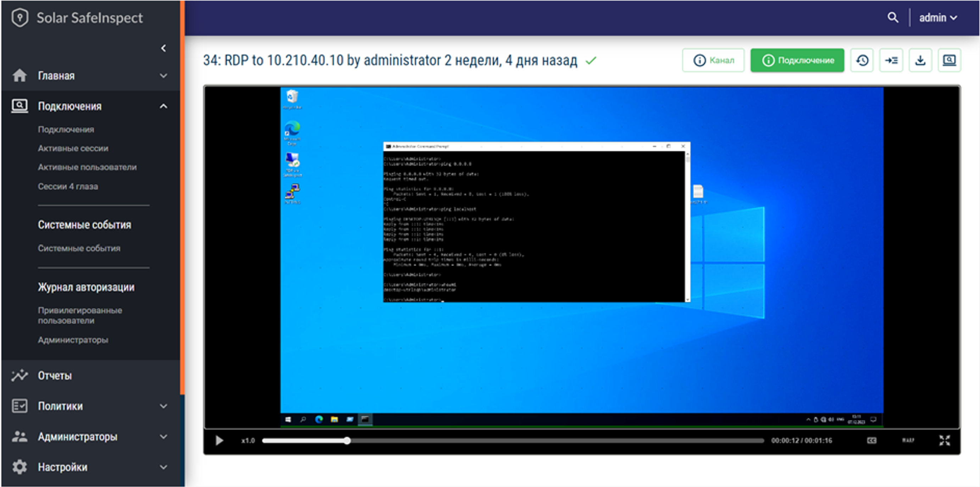Click the green Подключение button
The width and height of the screenshot is (980, 487).
click(x=797, y=60)
